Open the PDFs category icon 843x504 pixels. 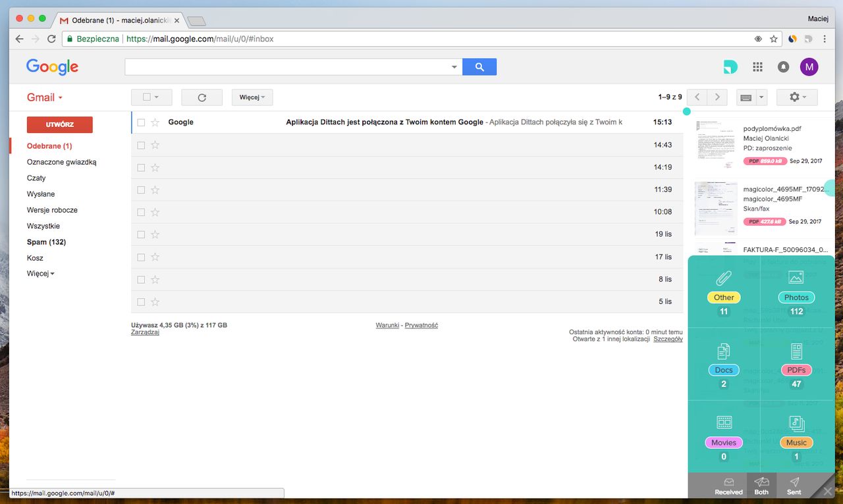point(796,351)
